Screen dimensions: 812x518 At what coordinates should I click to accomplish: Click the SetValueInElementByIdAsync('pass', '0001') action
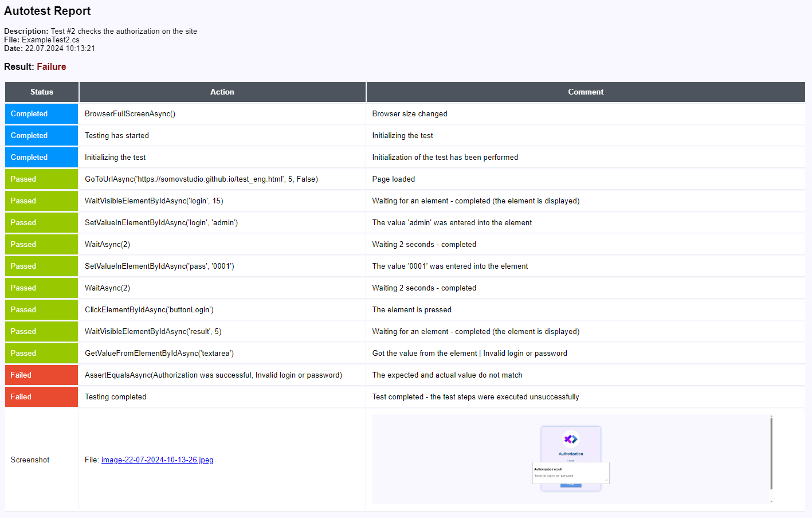point(159,266)
